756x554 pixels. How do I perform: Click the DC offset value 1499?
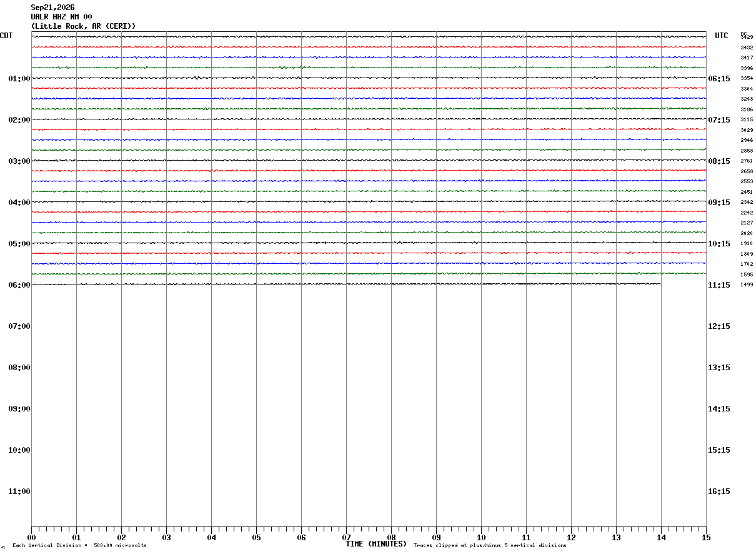[747, 285]
